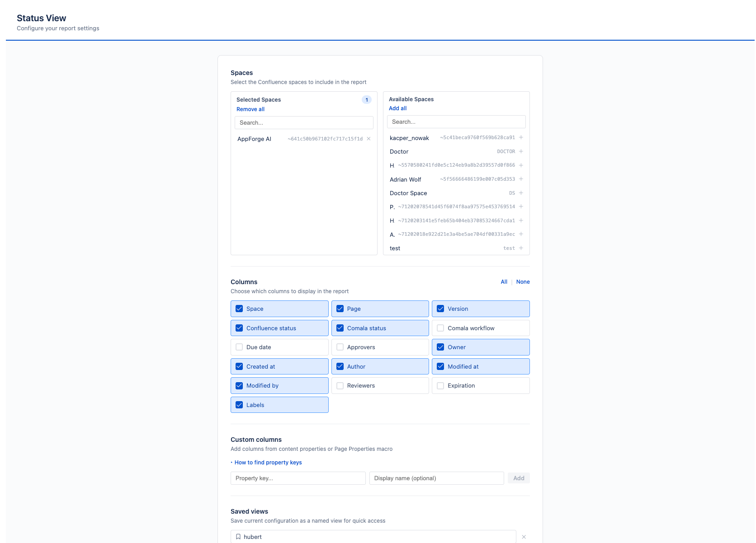The height and width of the screenshot is (543, 756).
Task: Click the Selected Spaces search box
Action: point(303,122)
